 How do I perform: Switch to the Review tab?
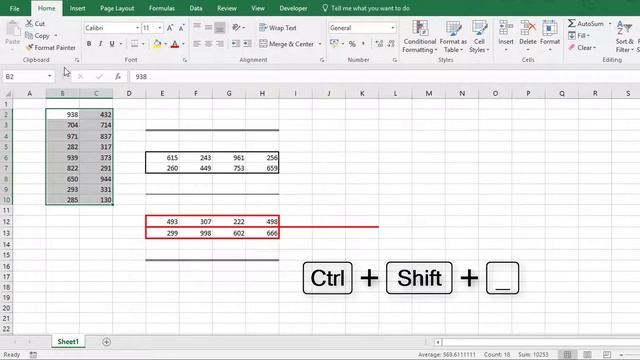(x=227, y=8)
